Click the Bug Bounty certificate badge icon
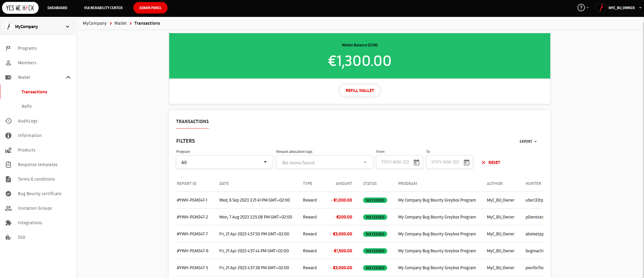 [8, 194]
